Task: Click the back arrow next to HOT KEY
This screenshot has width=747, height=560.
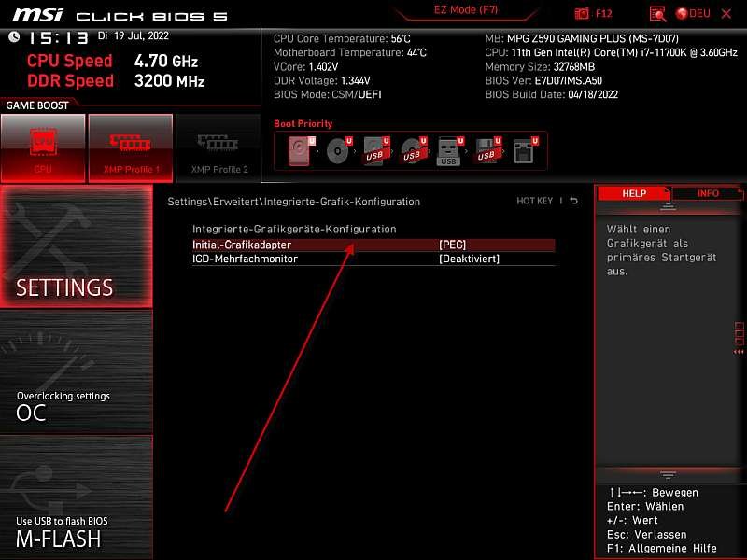Action: pos(574,201)
